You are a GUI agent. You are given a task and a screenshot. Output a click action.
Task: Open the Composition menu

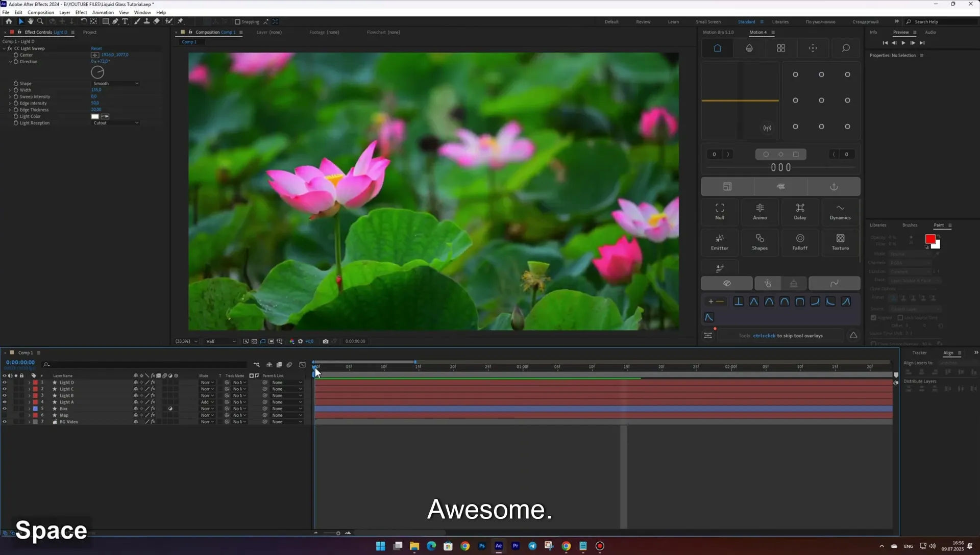(40, 12)
